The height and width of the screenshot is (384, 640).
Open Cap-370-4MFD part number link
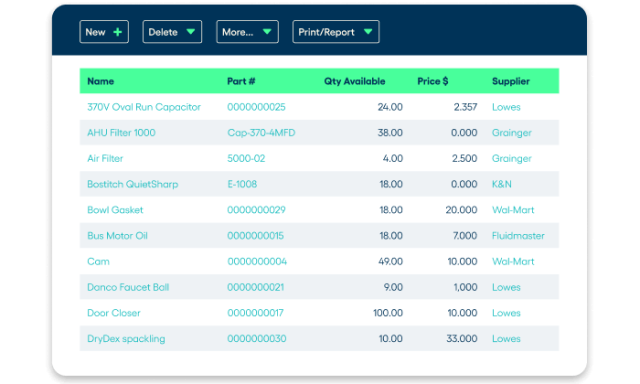pos(261,133)
